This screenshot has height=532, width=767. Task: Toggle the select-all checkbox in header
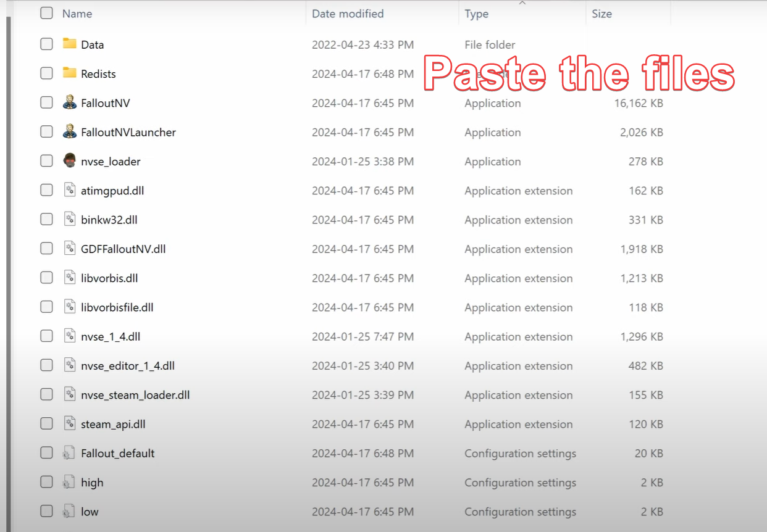[46, 13]
